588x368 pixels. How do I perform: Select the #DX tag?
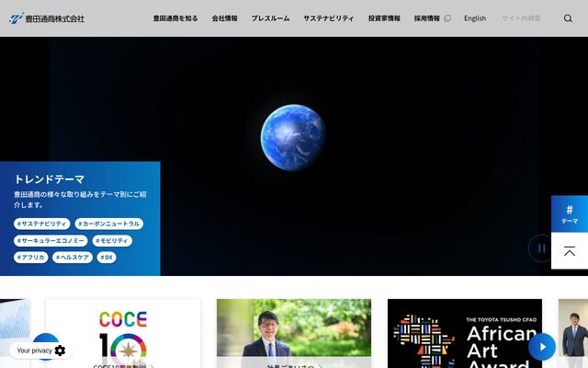point(107,258)
